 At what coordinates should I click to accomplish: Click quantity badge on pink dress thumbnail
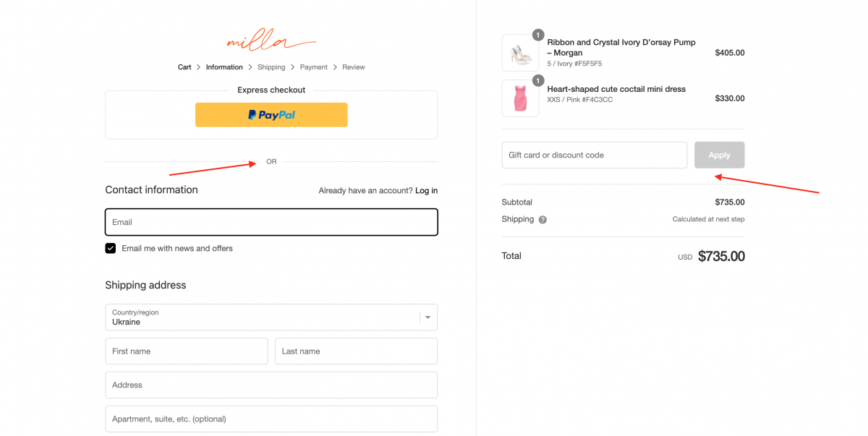(x=538, y=80)
